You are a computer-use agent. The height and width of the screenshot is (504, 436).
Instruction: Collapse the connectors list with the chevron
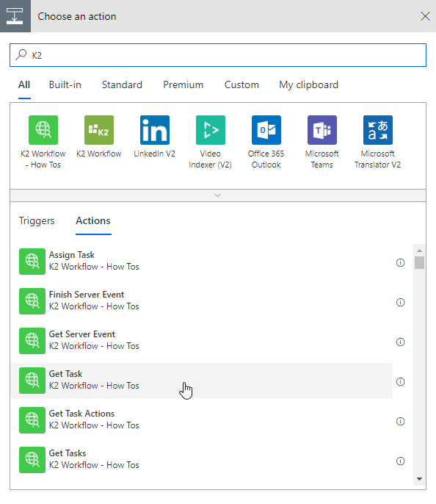[218, 195]
